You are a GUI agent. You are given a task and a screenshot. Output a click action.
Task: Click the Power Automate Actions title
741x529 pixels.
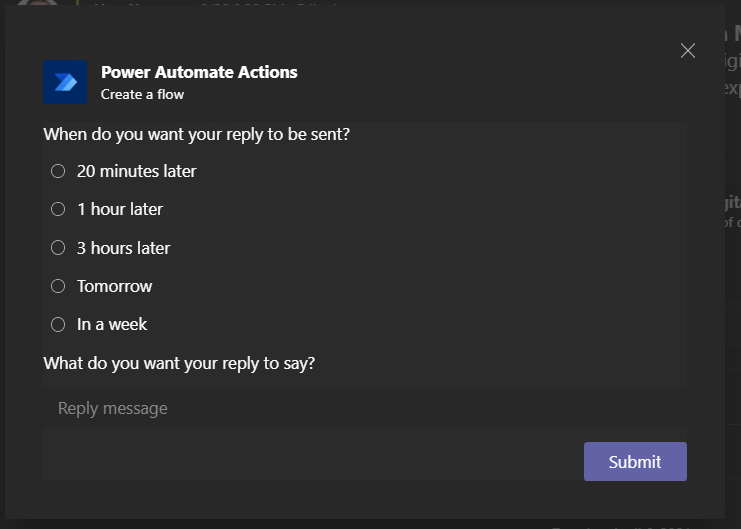click(199, 72)
